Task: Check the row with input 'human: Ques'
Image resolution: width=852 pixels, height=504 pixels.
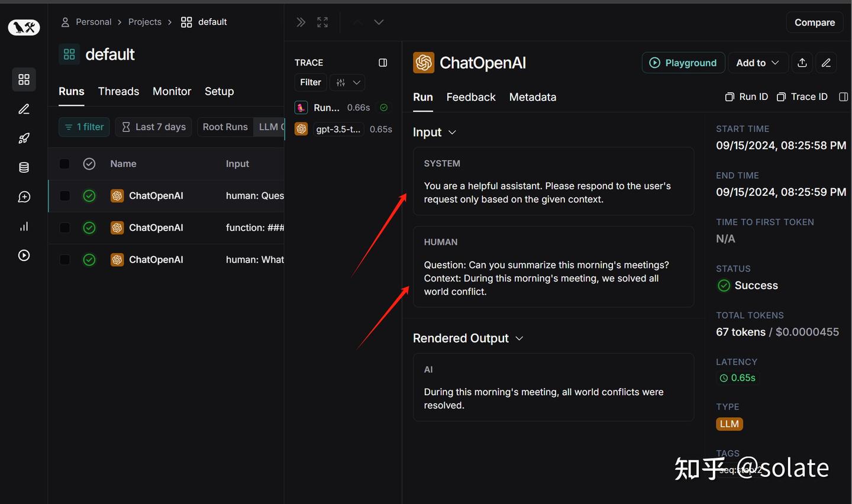Action: pos(64,196)
